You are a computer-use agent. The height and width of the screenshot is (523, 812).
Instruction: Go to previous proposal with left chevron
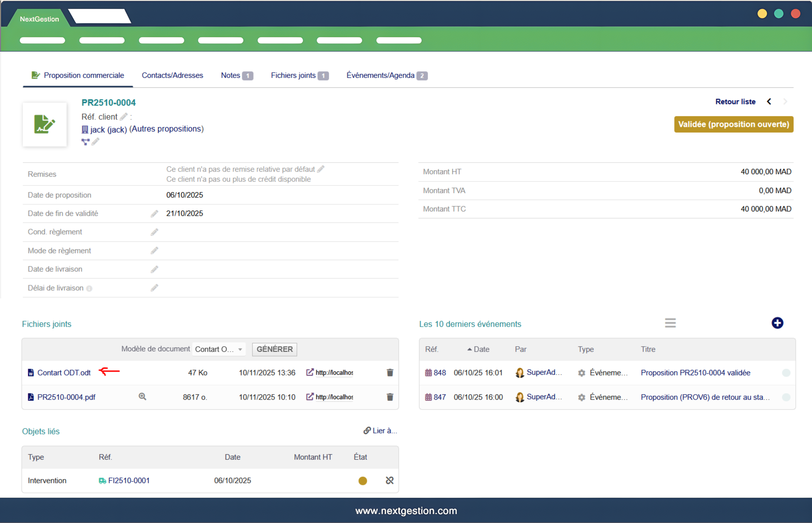click(x=769, y=102)
